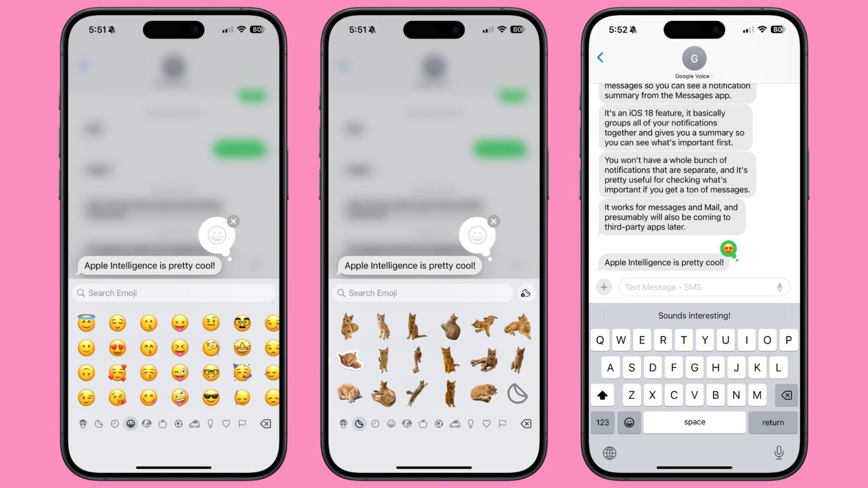Select the globe/language switch icon

(609, 452)
